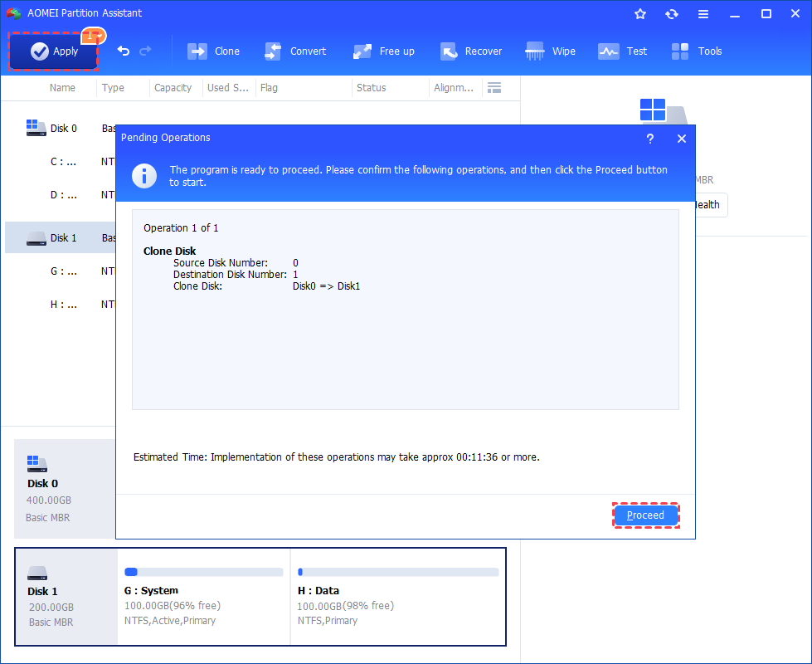Open the hamburger menu in title bar
The height and width of the screenshot is (664, 812).
(703, 14)
